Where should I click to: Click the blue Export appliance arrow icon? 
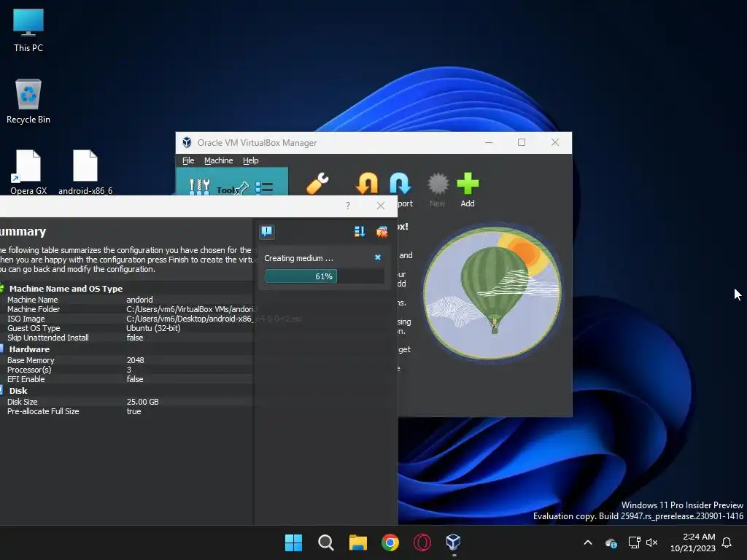[x=400, y=184]
